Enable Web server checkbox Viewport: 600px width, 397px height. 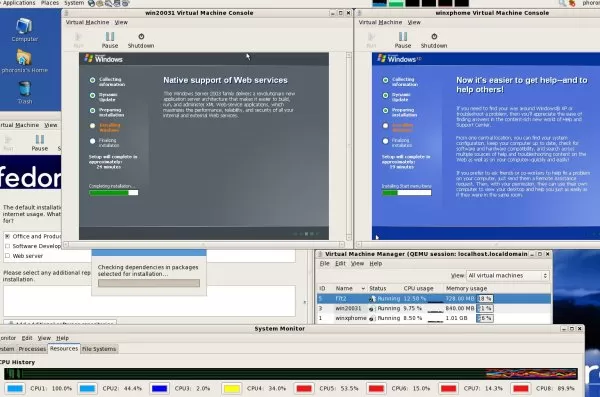point(7,256)
